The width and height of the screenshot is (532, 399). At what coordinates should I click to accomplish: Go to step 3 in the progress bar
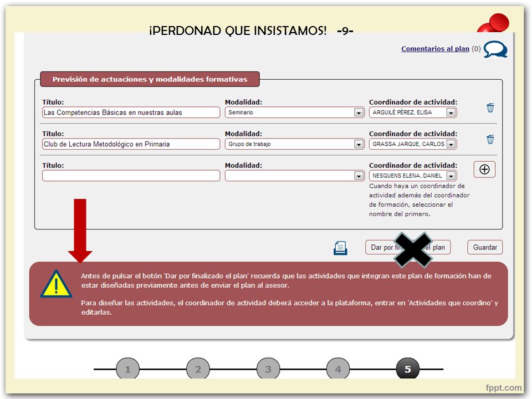tap(268, 369)
